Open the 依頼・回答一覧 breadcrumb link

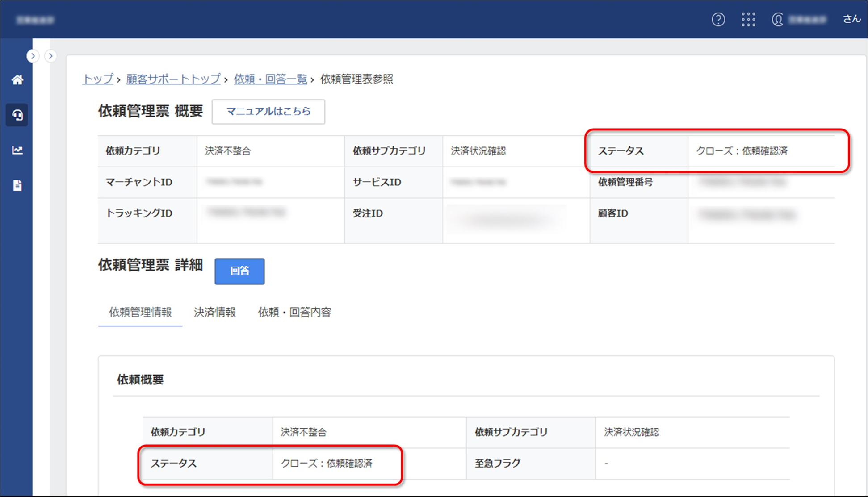[x=270, y=79]
